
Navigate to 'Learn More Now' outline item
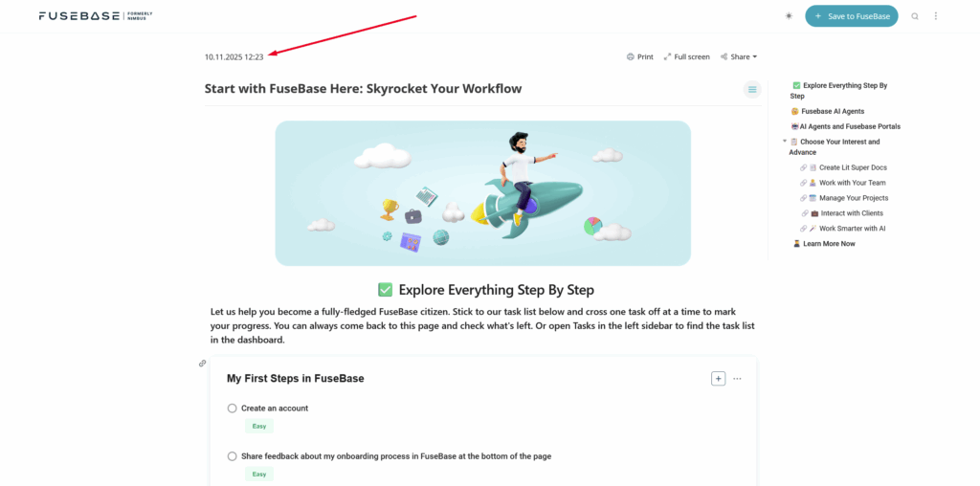[x=829, y=244]
